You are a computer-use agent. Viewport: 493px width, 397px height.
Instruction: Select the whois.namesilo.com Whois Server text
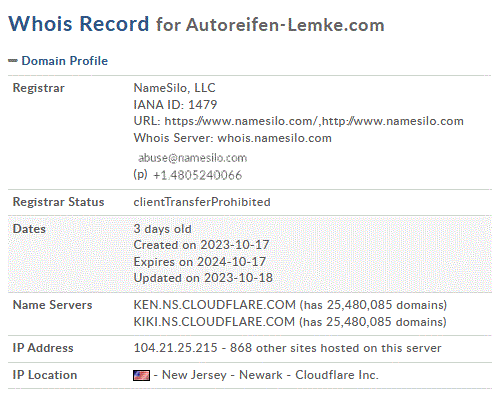[x=275, y=138]
